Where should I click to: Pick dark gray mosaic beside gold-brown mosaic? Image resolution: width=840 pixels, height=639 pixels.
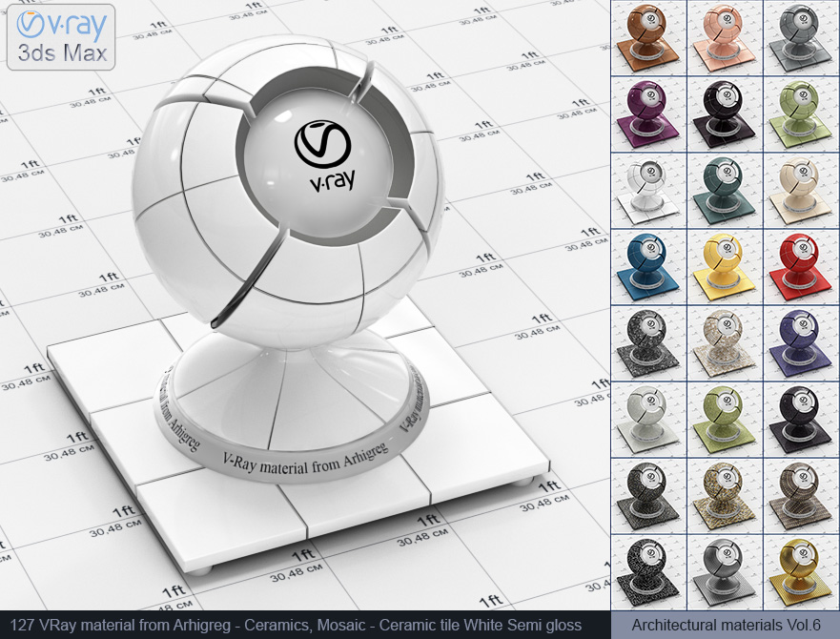click(648, 496)
